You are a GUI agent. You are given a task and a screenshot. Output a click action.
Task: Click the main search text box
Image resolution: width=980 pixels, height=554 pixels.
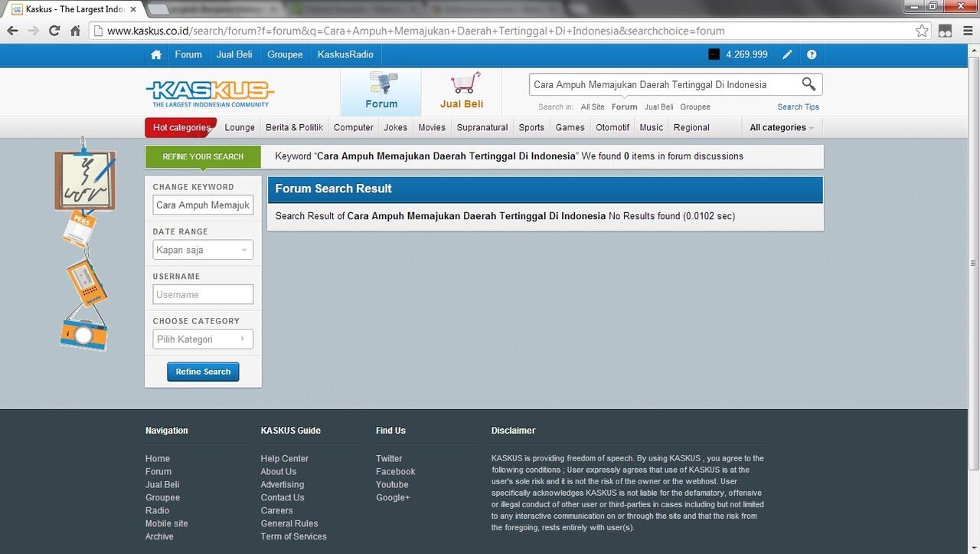point(663,84)
